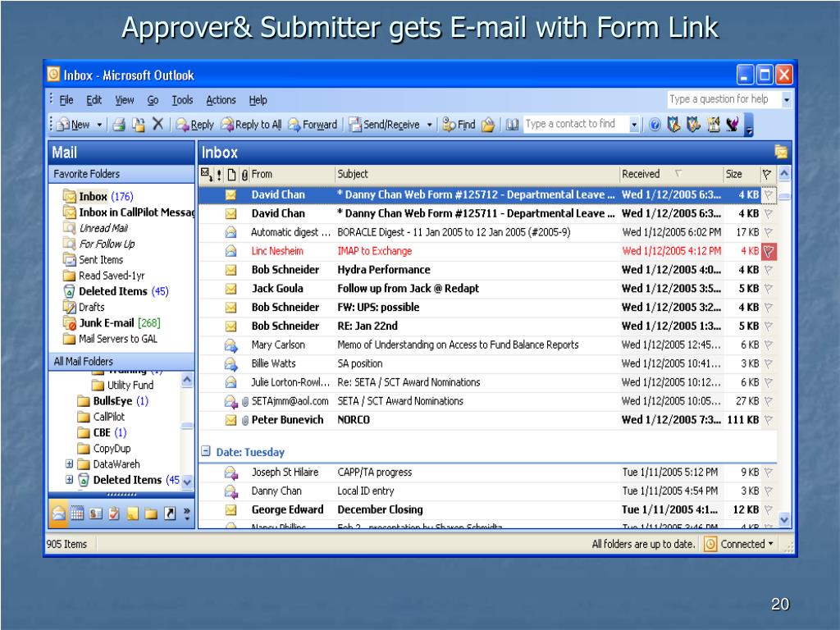Click the Type a contact to find field

575,125
